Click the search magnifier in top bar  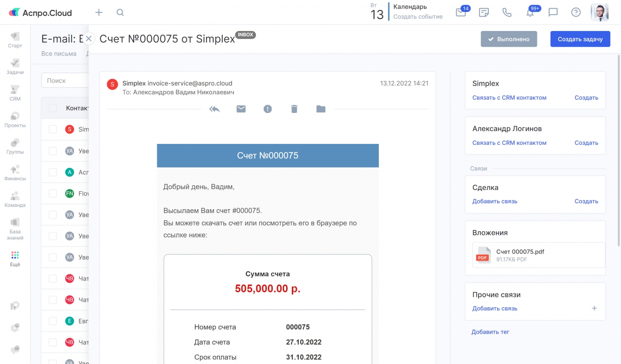click(120, 12)
